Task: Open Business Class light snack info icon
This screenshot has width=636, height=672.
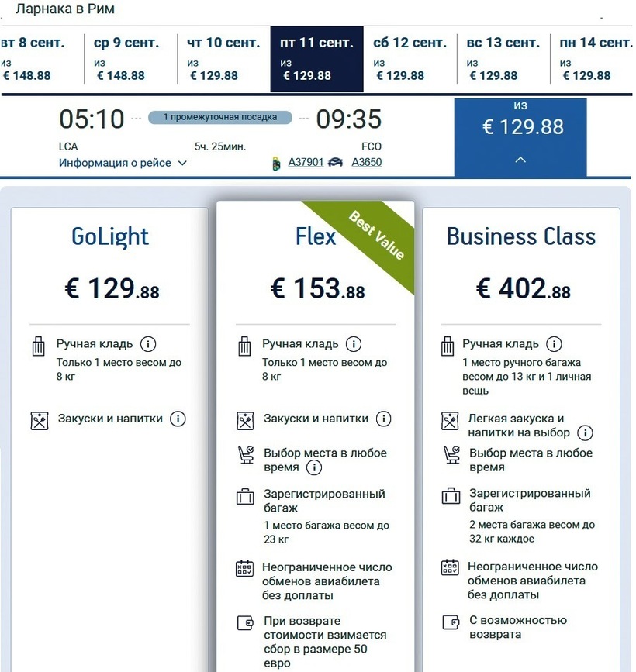Action: click(x=586, y=433)
